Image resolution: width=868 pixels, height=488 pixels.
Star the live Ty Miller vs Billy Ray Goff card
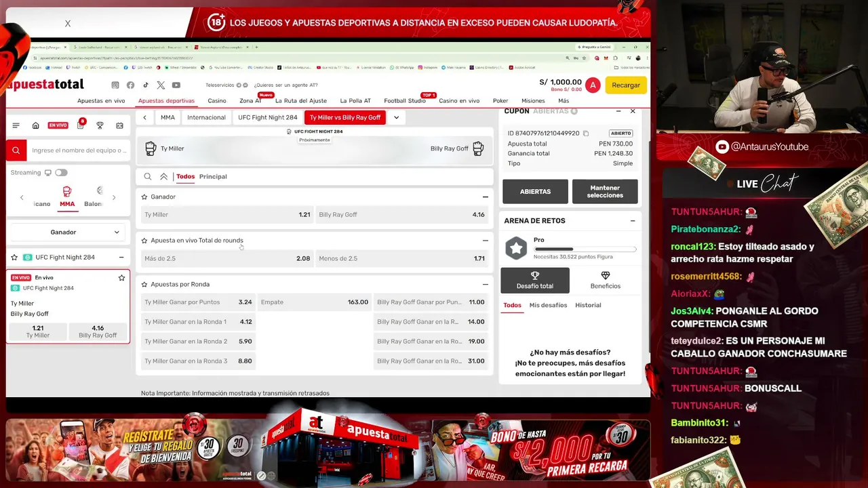[x=121, y=278]
